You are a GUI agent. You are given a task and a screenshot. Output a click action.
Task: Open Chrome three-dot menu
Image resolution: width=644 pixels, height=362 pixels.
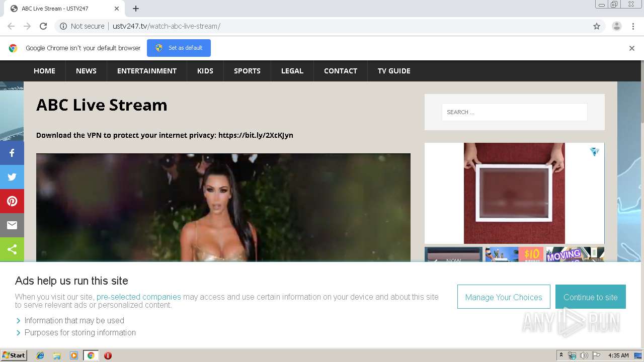633,26
